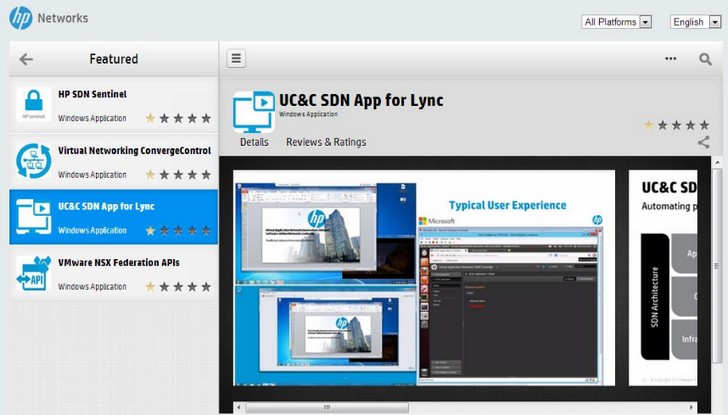This screenshot has width=728, height=415.
Task: Select UC&C SDN App for Lync entry
Action: click(114, 217)
